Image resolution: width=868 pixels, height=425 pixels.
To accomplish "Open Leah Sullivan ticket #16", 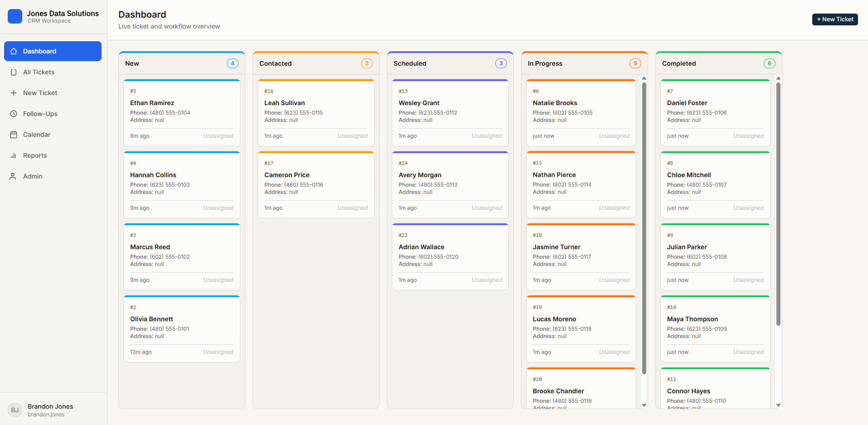I will (x=316, y=113).
